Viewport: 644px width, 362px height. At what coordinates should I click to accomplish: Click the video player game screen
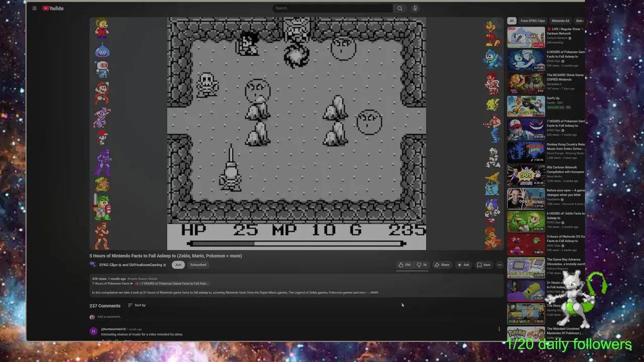tap(296, 133)
